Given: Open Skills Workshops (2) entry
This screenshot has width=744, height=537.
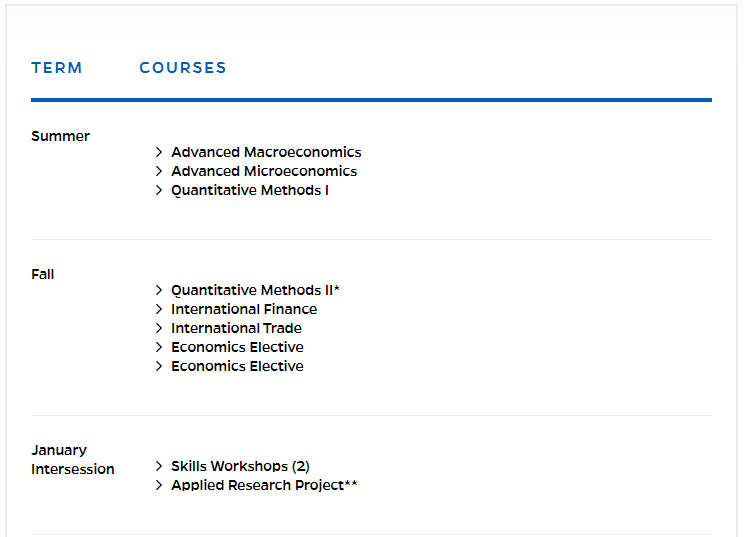Looking at the screenshot, I should coord(241,466).
